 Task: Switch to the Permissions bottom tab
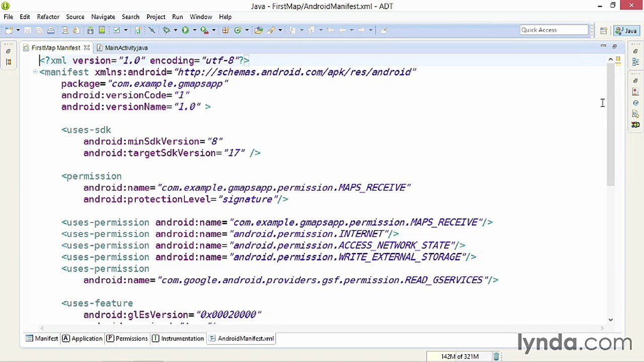click(127, 338)
